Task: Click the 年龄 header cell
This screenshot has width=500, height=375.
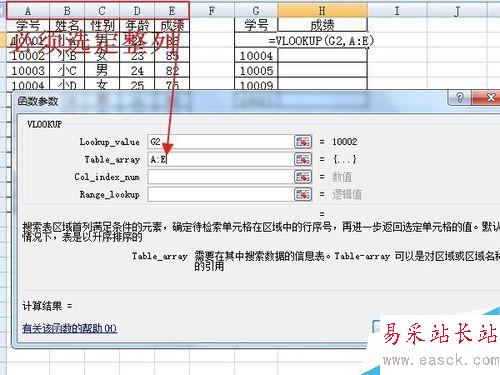Action: [x=137, y=25]
